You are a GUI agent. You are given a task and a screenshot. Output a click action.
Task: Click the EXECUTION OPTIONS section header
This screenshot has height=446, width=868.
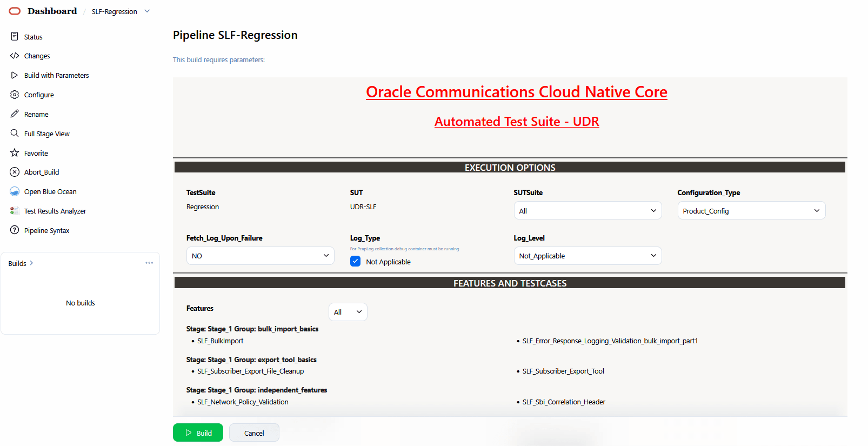[x=510, y=168]
